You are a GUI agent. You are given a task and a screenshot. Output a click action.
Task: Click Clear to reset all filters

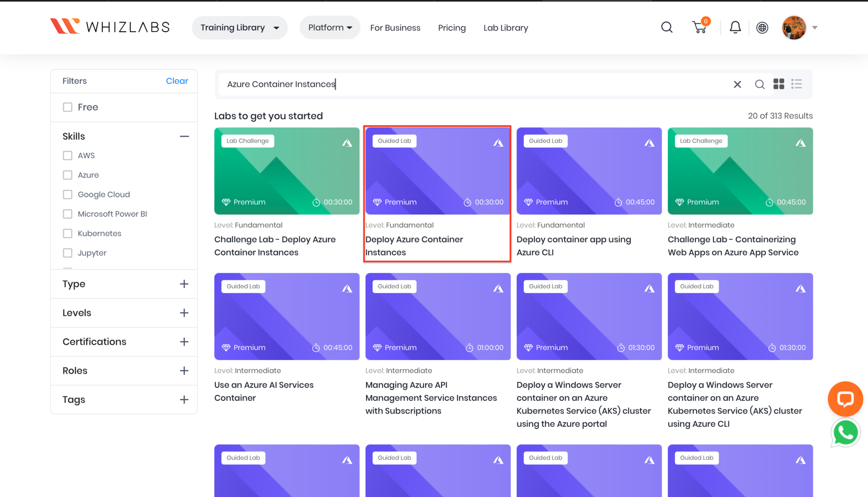pyautogui.click(x=177, y=81)
